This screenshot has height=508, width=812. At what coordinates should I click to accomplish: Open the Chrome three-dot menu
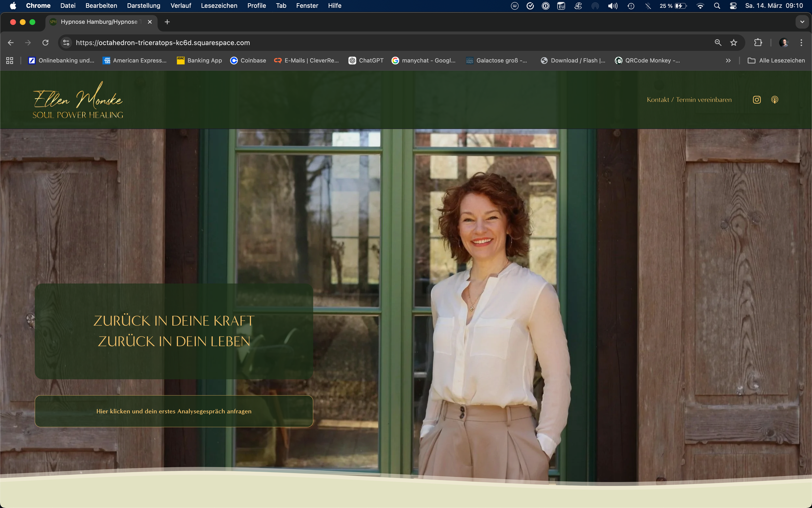pyautogui.click(x=801, y=43)
